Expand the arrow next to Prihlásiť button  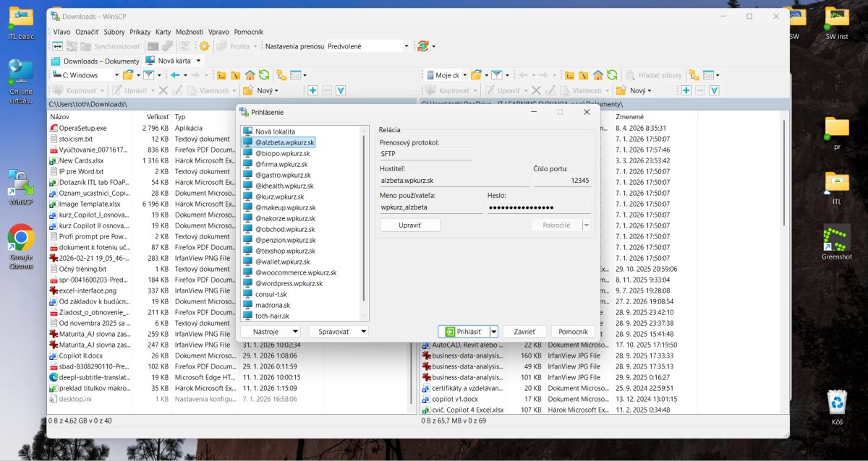[494, 332]
